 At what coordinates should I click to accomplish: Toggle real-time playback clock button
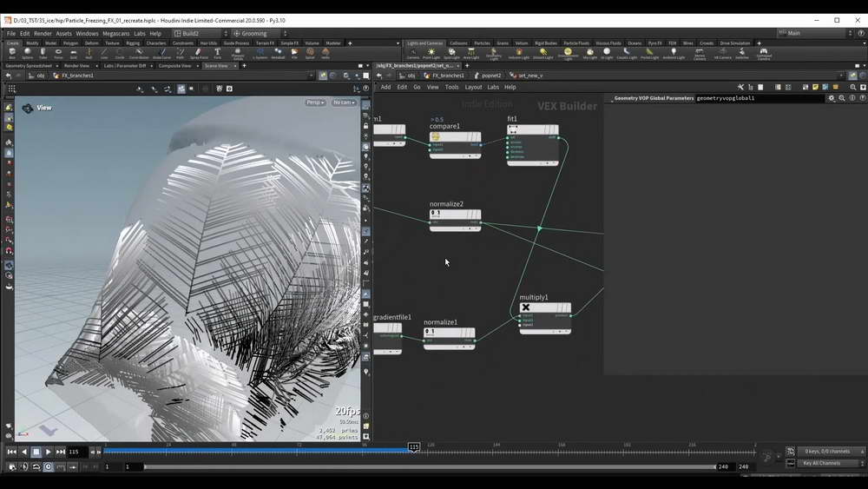coord(48,466)
